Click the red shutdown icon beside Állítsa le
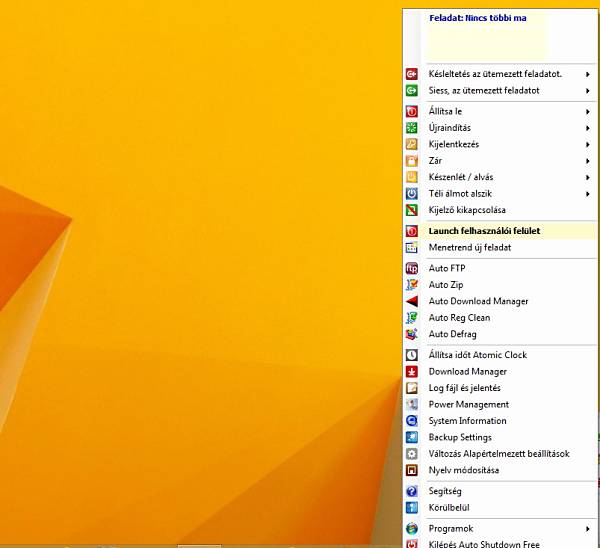The height and width of the screenshot is (548, 600). point(412,111)
